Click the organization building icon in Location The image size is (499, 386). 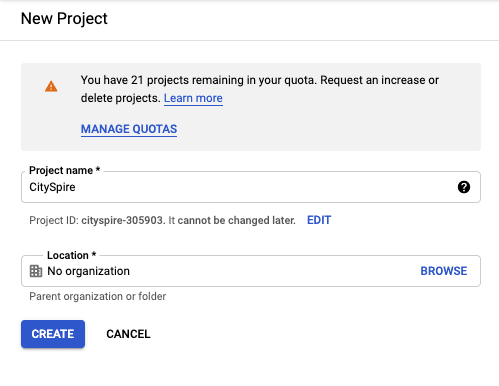[36, 271]
